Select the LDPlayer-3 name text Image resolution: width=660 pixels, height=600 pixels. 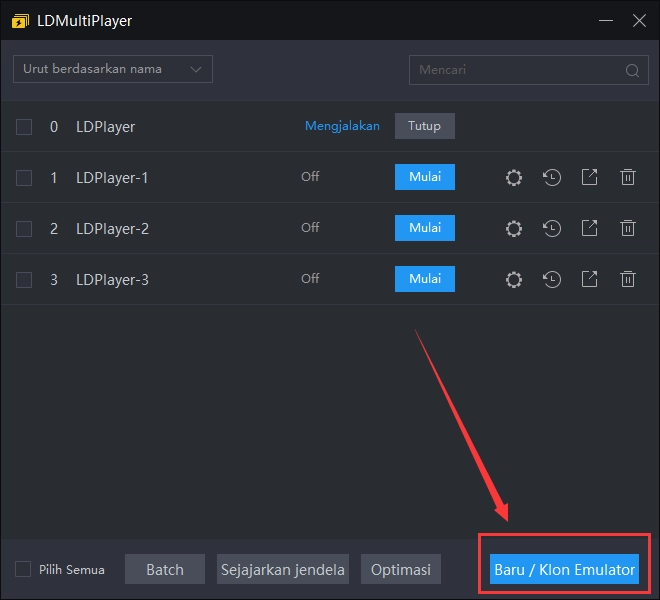click(112, 280)
